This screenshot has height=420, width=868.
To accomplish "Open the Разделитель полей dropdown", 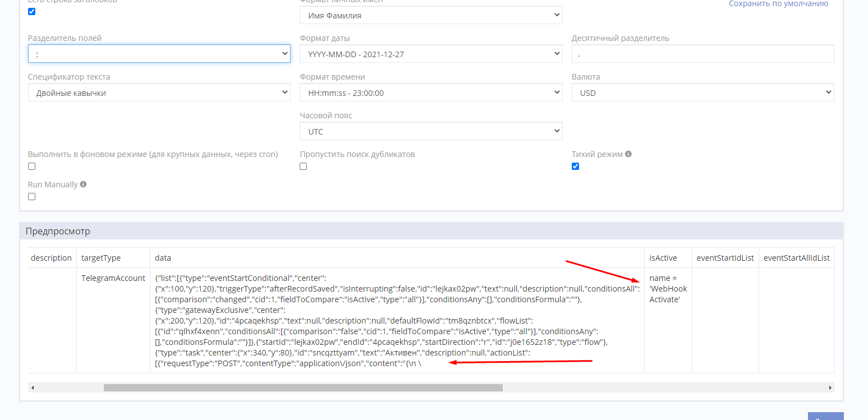I will pyautogui.click(x=159, y=54).
